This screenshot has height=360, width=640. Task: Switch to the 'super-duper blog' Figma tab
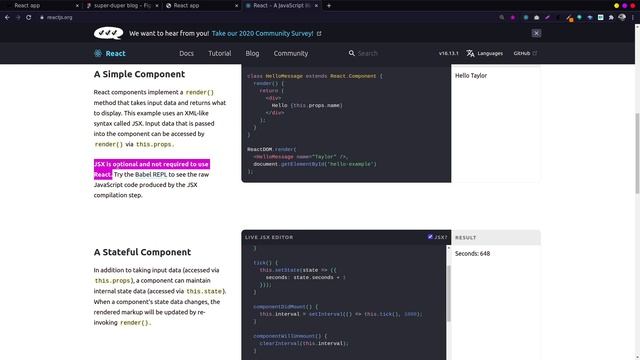pyautogui.click(x=122, y=6)
